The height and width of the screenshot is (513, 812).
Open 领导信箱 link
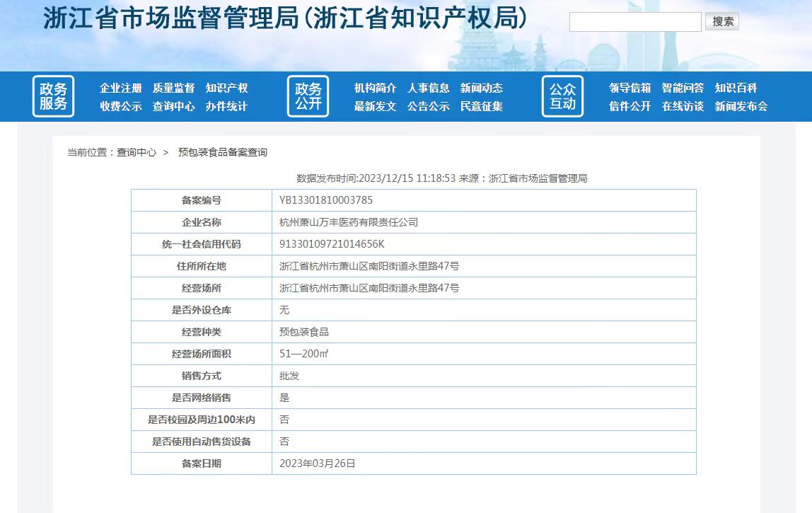[630, 88]
